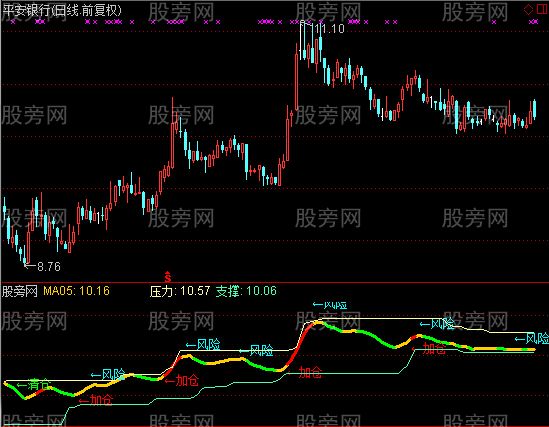The height and width of the screenshot is (427, 549).
Task: Select the 支撑: 10.06 support value
Action: tap(246, 291)
